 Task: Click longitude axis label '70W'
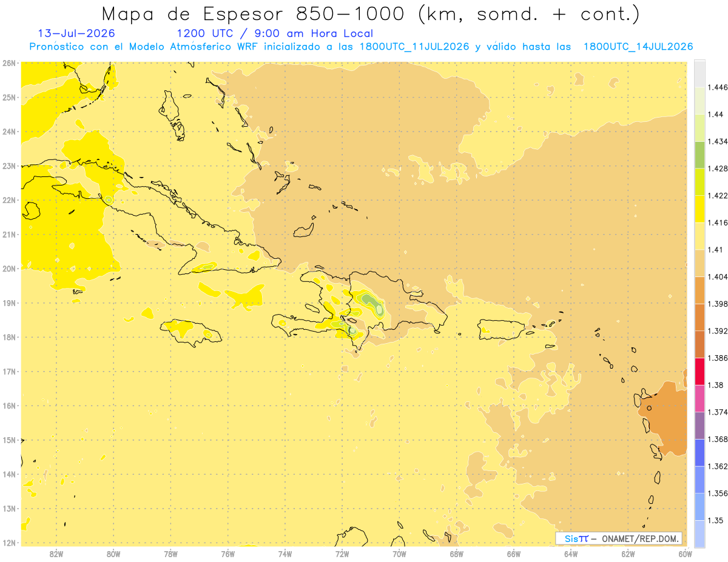pyautogui.click(x=399, y=554)
